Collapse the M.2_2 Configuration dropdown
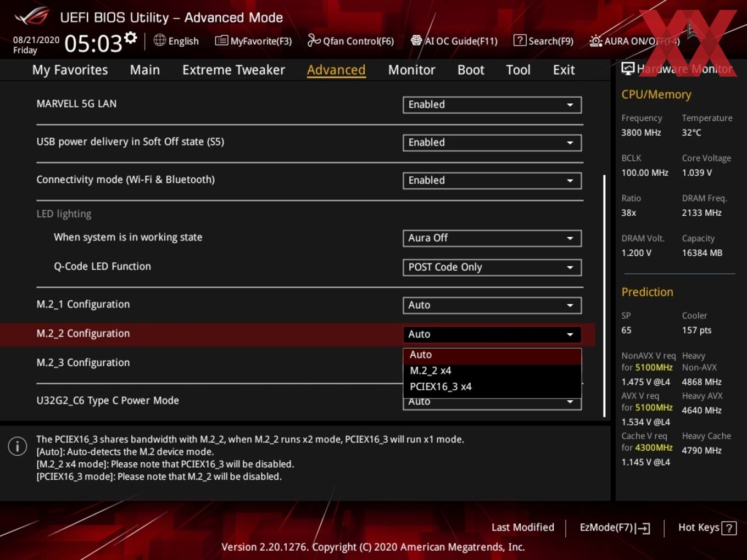 pyautogui.click(x=492, y=334)
